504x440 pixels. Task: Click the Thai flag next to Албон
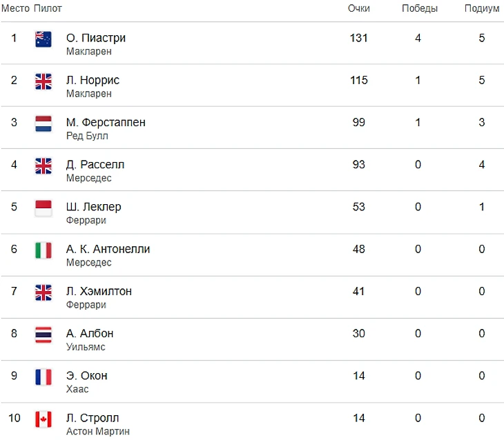[x=43, y=335]
